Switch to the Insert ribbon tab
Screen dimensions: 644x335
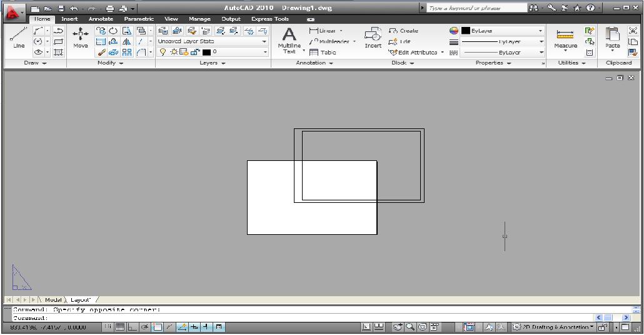(x=69, y=19)
